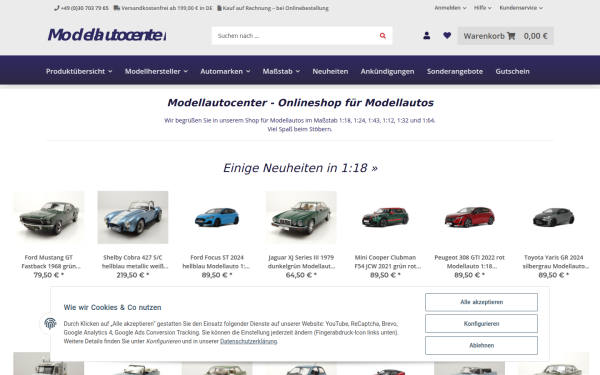
Task: Click the Ablehnen cookie button
Action: [481, 346]
